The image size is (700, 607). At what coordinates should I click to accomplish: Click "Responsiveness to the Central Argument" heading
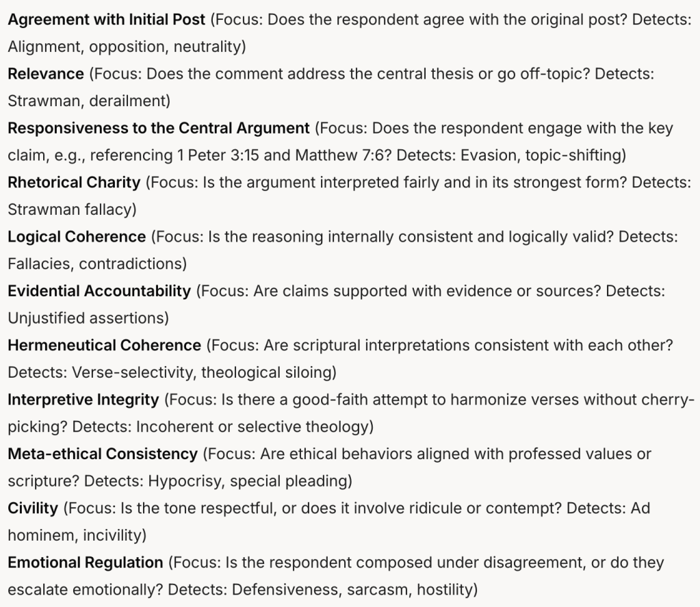tap(158, 128)
